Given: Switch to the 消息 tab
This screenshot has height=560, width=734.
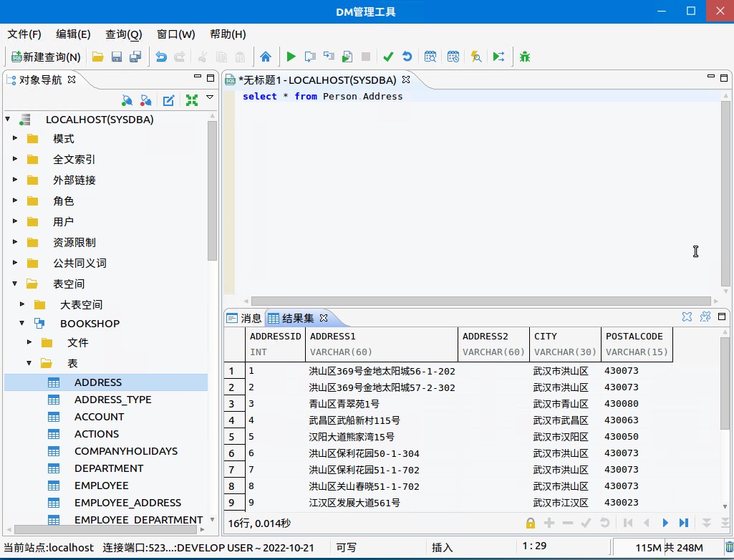Looking at the screenshot, I should [x=244, y=319].
